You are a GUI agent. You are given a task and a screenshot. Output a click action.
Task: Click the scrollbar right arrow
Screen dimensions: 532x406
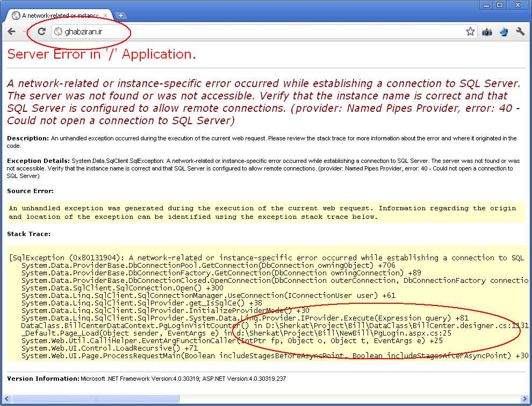(524, 398)
